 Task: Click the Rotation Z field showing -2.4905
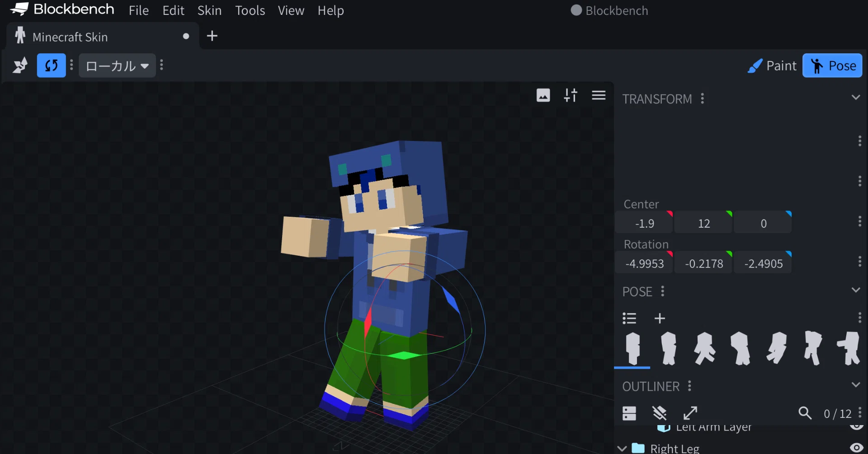pos(763,263)
